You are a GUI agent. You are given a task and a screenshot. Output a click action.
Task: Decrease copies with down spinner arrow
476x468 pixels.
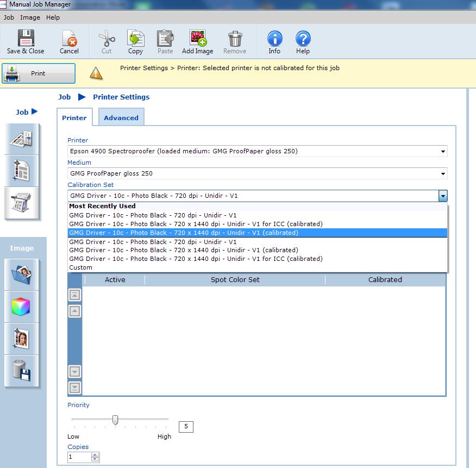[95, 459]
